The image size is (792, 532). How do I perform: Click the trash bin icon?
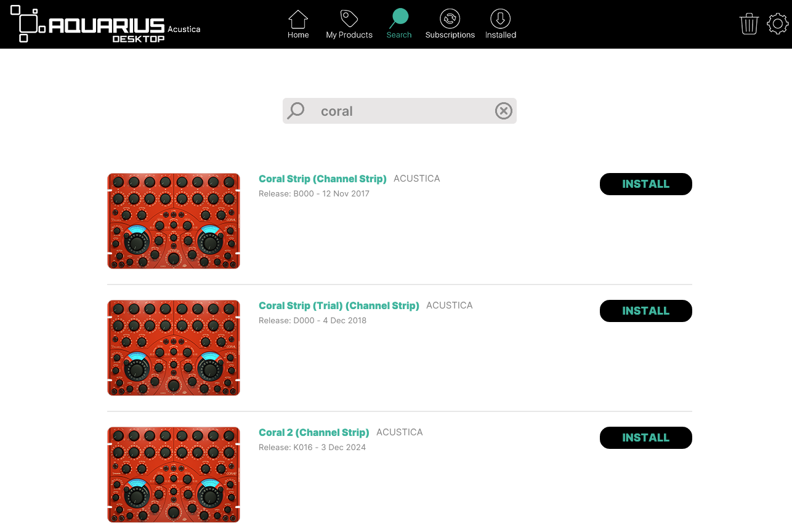pos(749,24)
